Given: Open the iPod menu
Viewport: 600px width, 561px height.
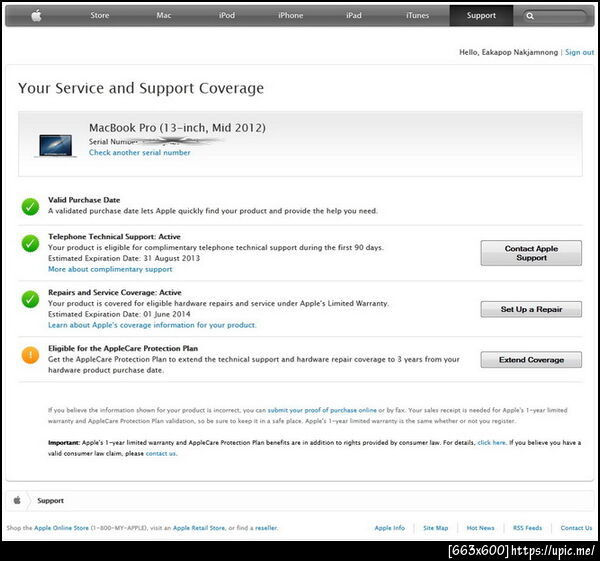Looking at the screenshot, I should pyautogui.click(x=227, y=15).
